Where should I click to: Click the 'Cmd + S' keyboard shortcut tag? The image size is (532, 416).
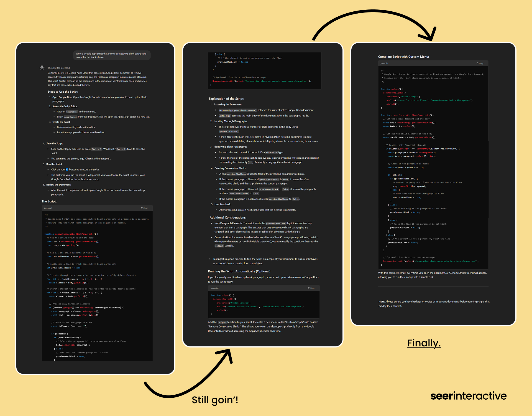click(x=121, y=149)
